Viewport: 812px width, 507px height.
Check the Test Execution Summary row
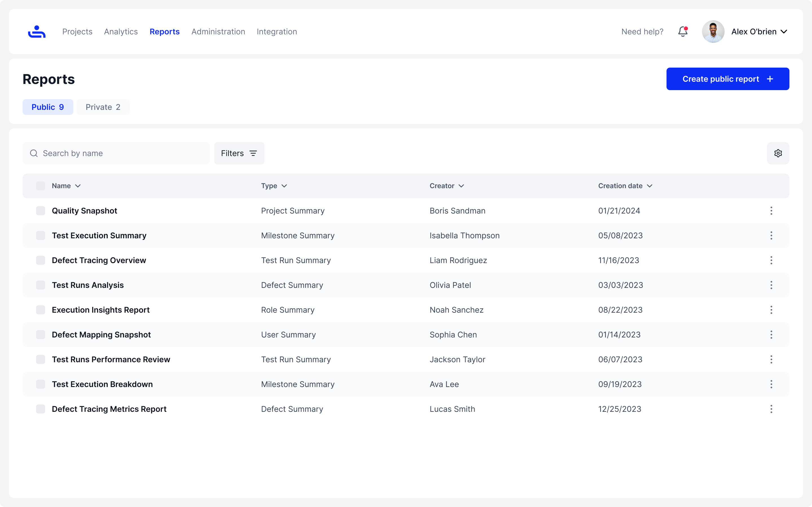[41, 235]
